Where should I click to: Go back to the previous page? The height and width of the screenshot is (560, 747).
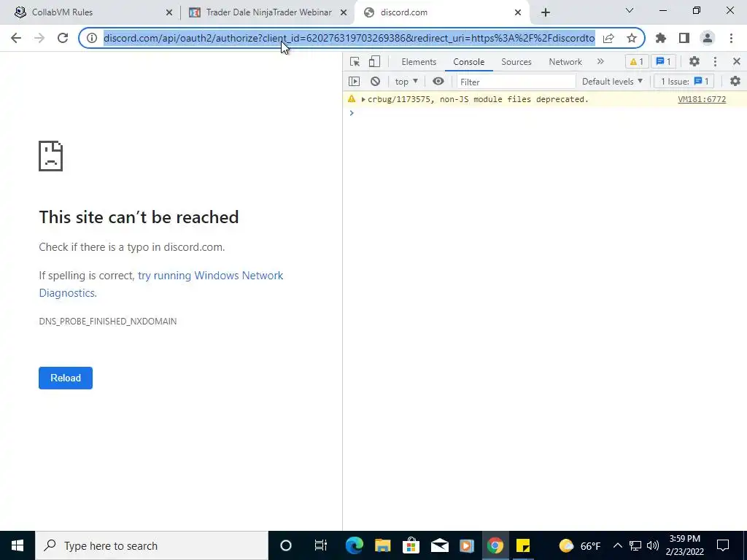click(x=16, y=38)
